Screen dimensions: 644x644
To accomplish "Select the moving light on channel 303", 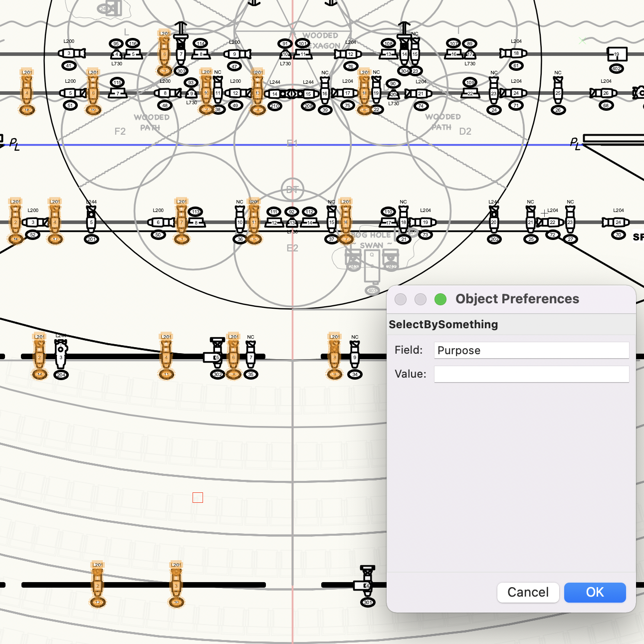I will point(181,47).
